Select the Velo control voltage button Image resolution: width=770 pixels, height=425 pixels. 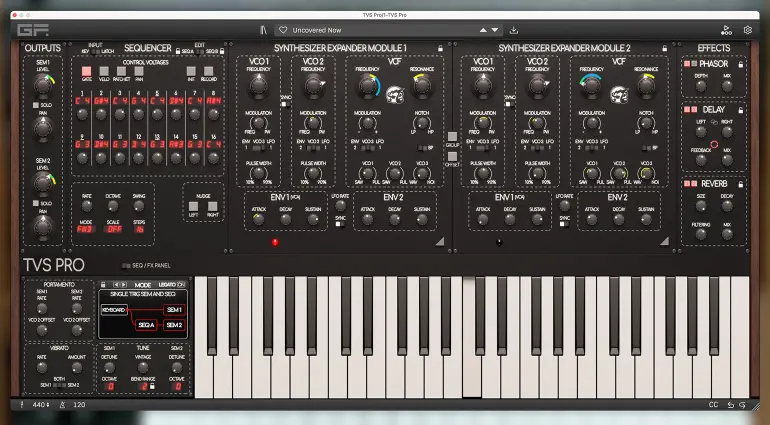point(104,71)
